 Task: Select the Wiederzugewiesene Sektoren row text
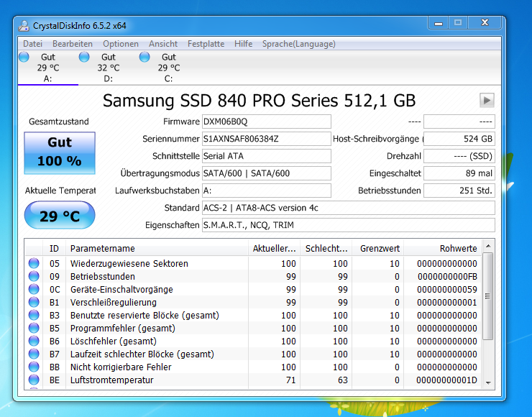[129, 264]
